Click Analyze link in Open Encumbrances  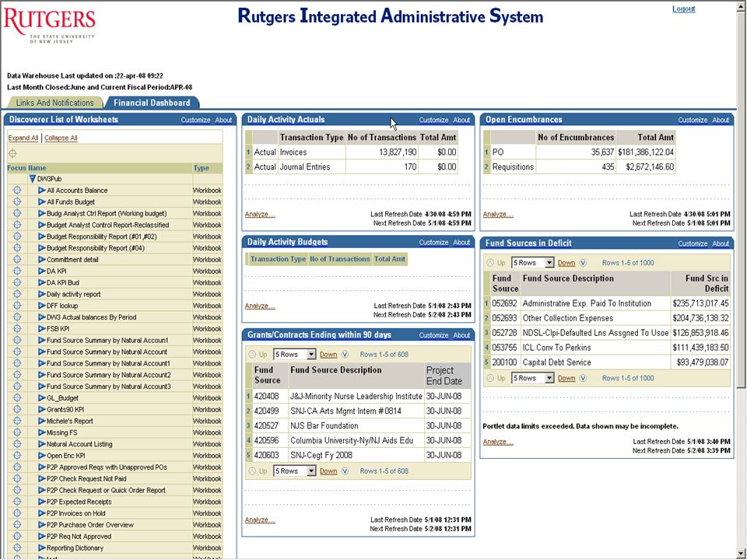498,215
